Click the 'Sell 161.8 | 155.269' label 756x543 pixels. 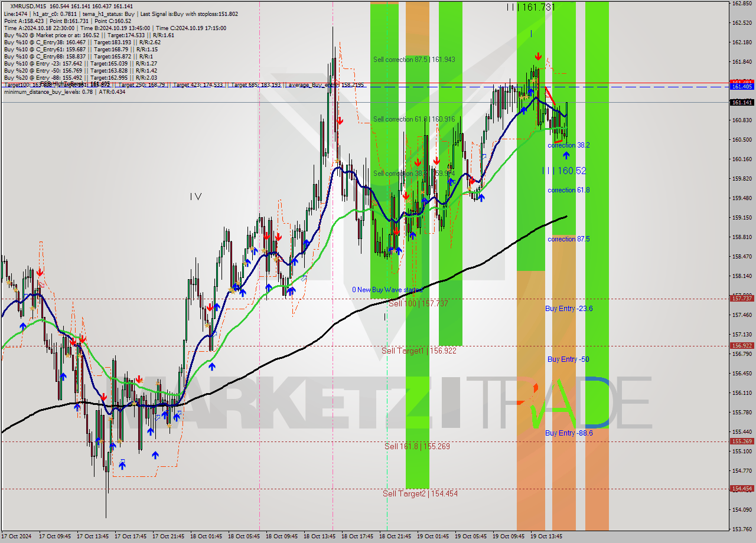click(x=417, y=446)
